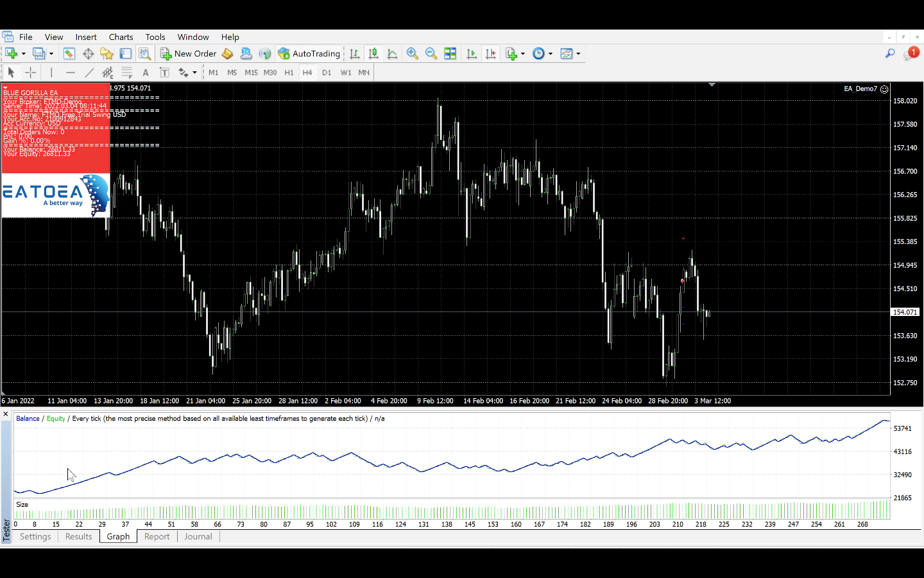924x578 pixels.
Task: Open the Market Watch window icon
Action: pos(69,54)
